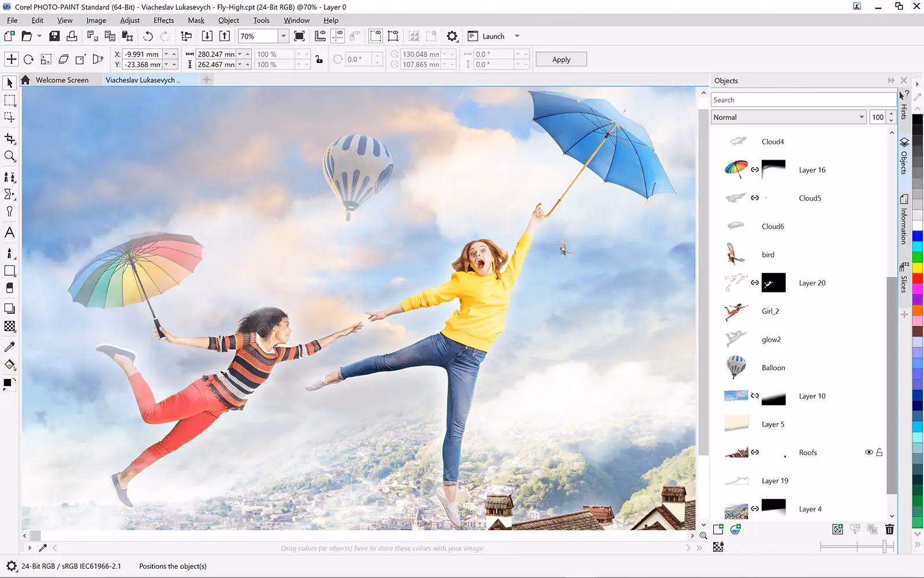Select the Rectangle mask tool
The height and width of the screenshot is (578, 924).
point(10,101)
